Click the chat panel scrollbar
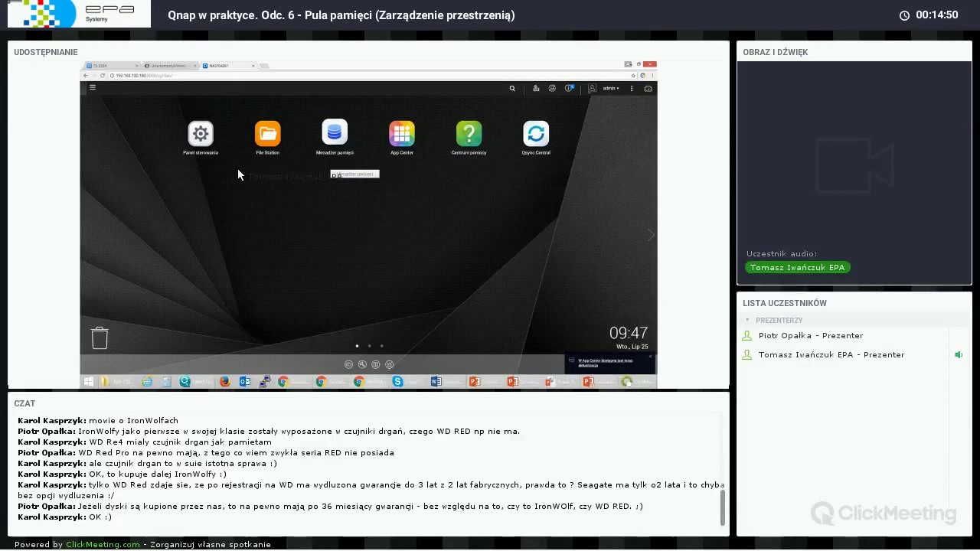 coord(723,507)
